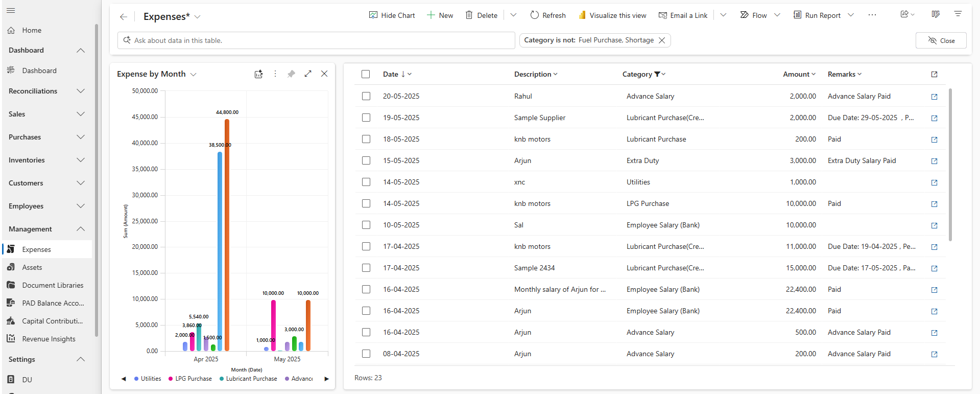Check the 15-05-2025 Arjun Extra Duty row
The image size is (980, 394).
[366, 160]
